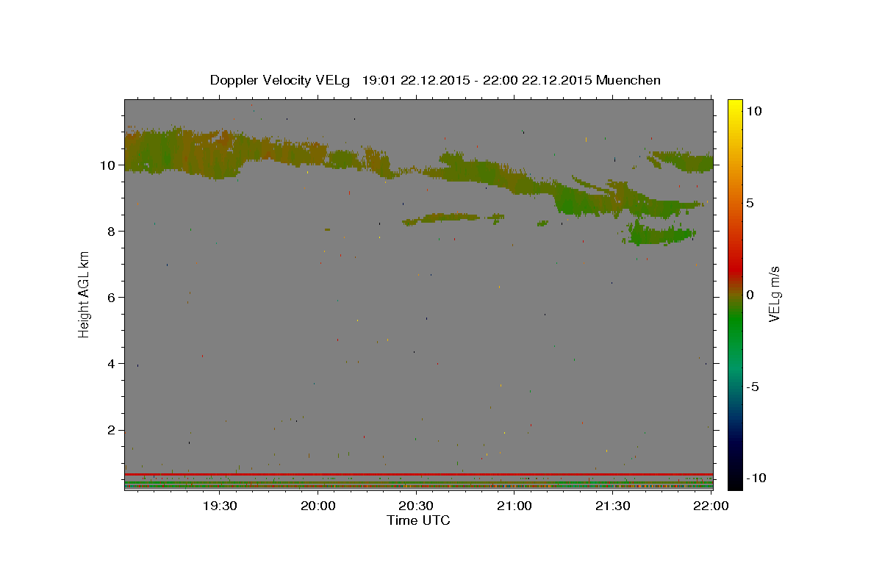
Task: Select the '19:30' time axis label
Action: coord(220,506)
